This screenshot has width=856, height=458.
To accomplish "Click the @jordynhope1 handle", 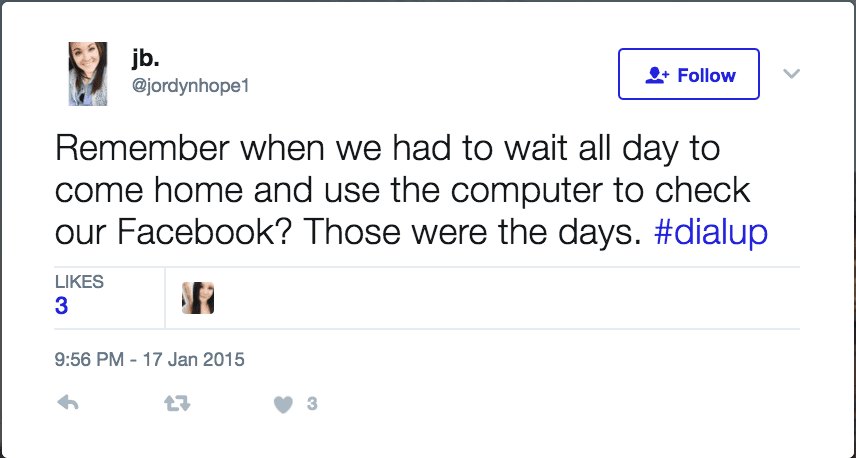I will [x=190, y=86].
